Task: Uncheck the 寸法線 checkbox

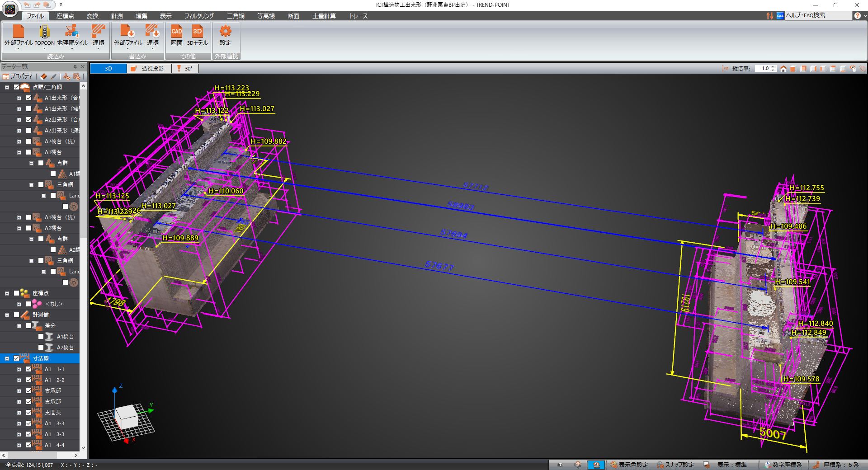Action: tap(17, 358)
